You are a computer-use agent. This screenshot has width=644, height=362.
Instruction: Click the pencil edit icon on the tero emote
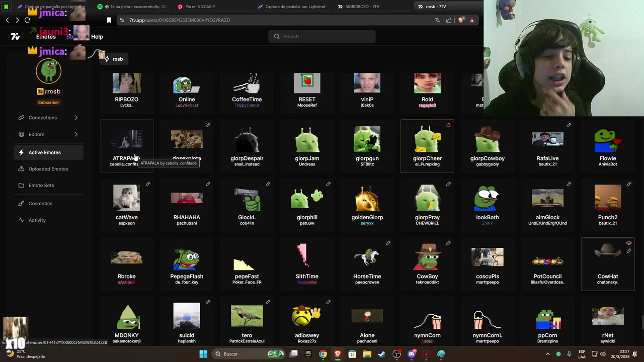click(268, 302)
